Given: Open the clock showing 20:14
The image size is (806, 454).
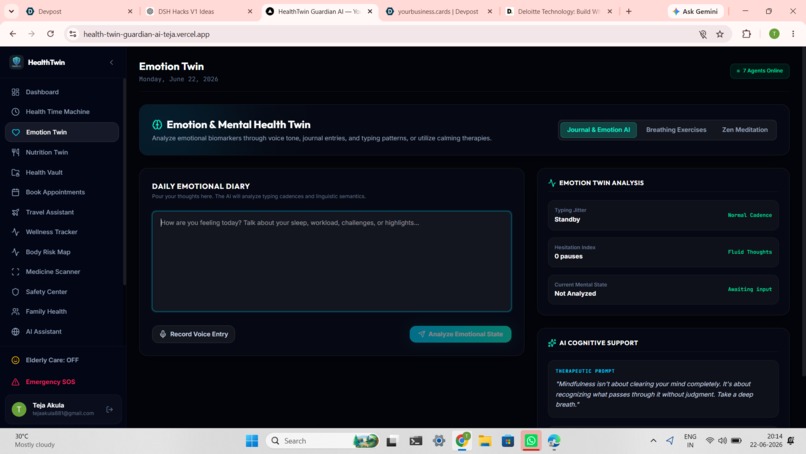Looking at the screenshot, I should click(765, 441).
